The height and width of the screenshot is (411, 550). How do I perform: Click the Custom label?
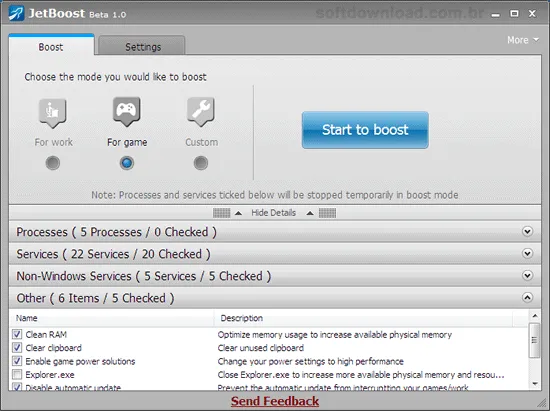[x=201, y=142]
